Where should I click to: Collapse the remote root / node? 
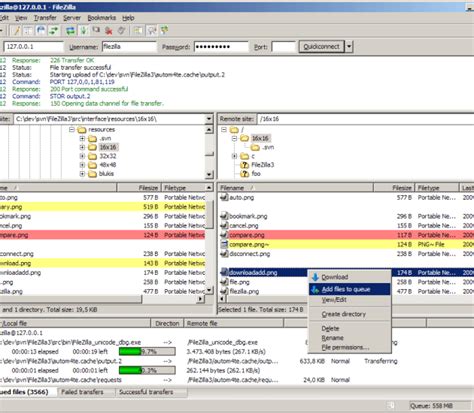pos(224,130)
